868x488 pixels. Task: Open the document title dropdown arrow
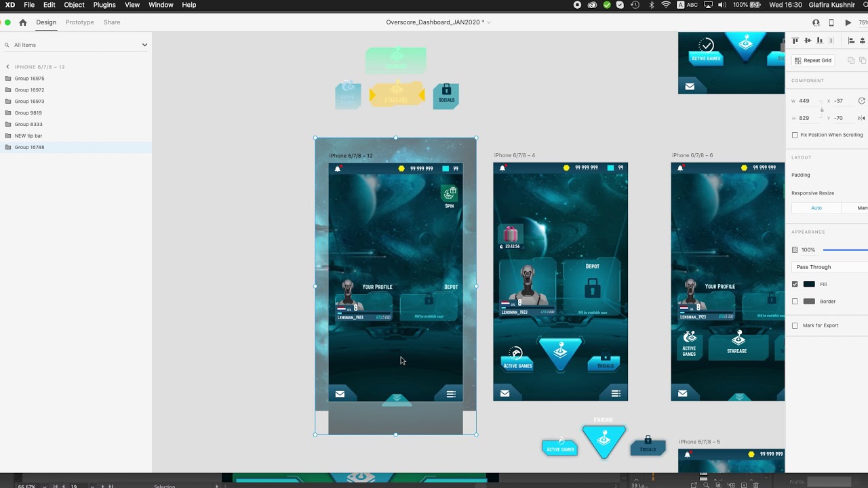click(489, 22)
